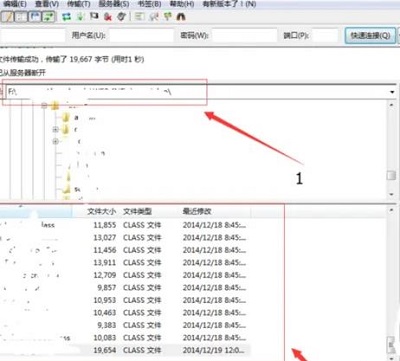Click the red disconnect from server icon

pyautogui.click(x=107, y=17)
